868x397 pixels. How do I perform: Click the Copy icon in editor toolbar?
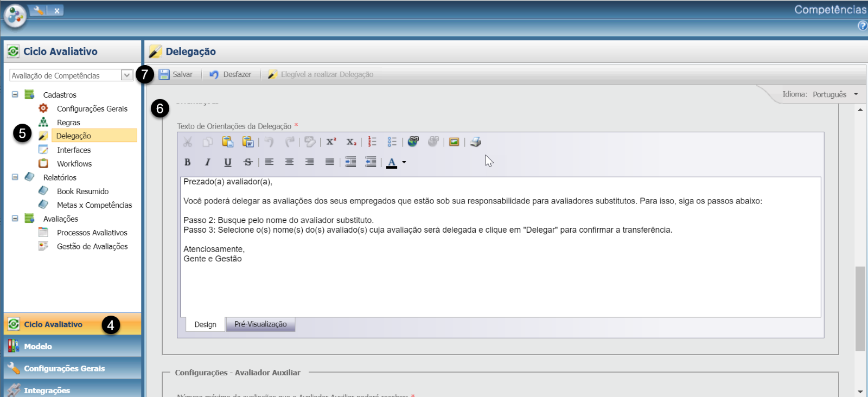(207, 142)
